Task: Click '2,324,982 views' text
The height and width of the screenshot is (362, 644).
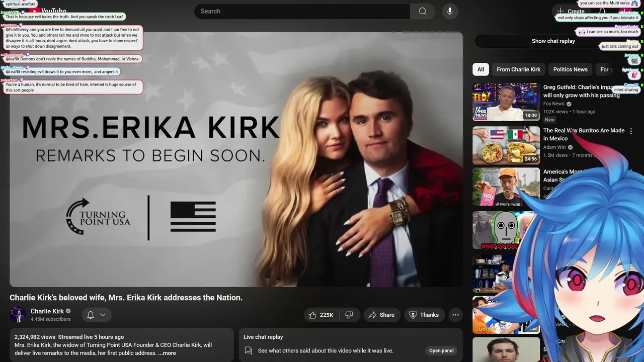Action: pos(35,337)
